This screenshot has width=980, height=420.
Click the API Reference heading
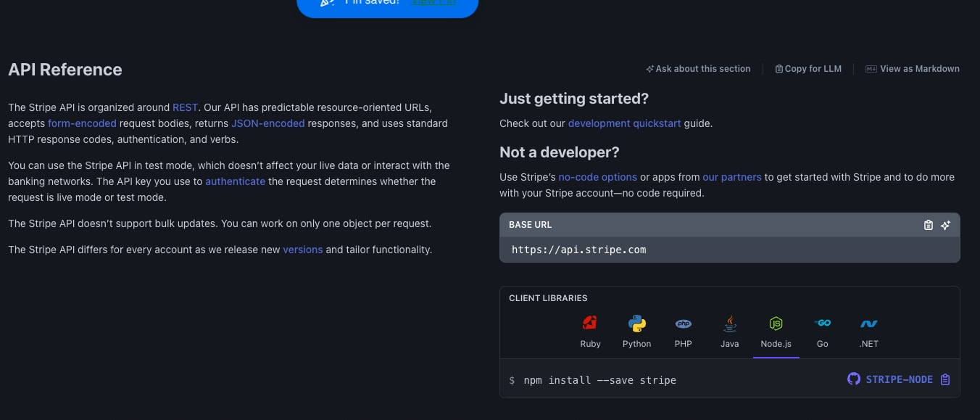65,70
